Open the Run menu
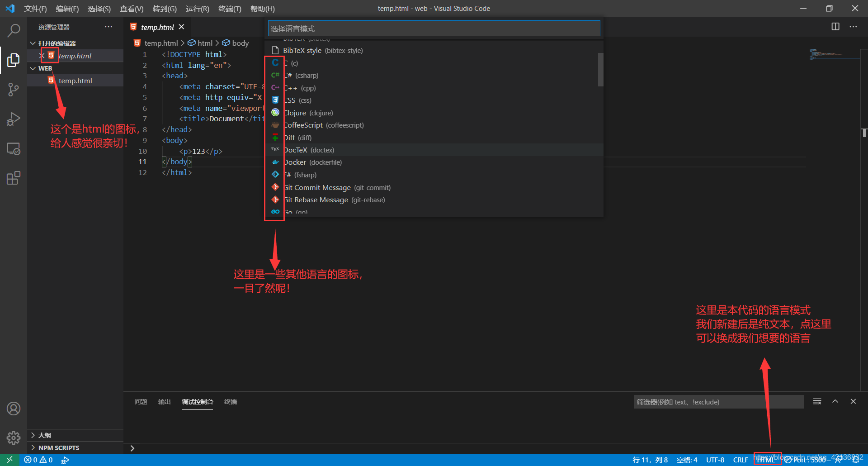 coord(197,9)
